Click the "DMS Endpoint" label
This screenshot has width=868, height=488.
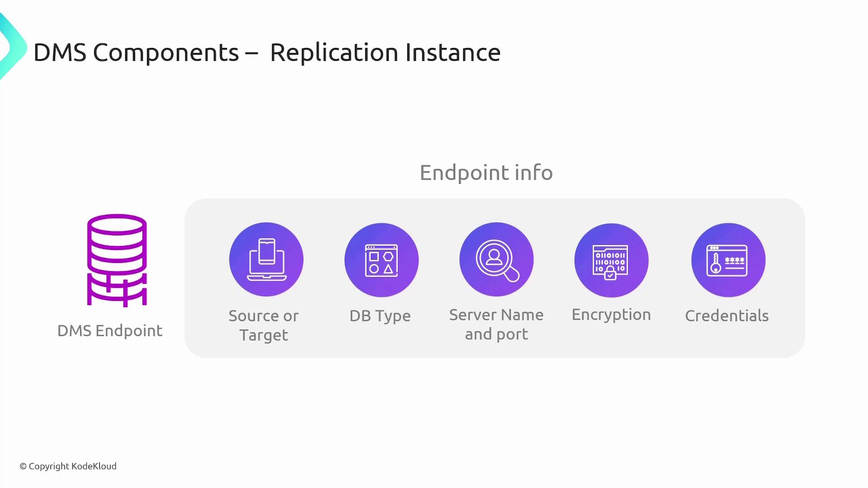coord(110,331)
